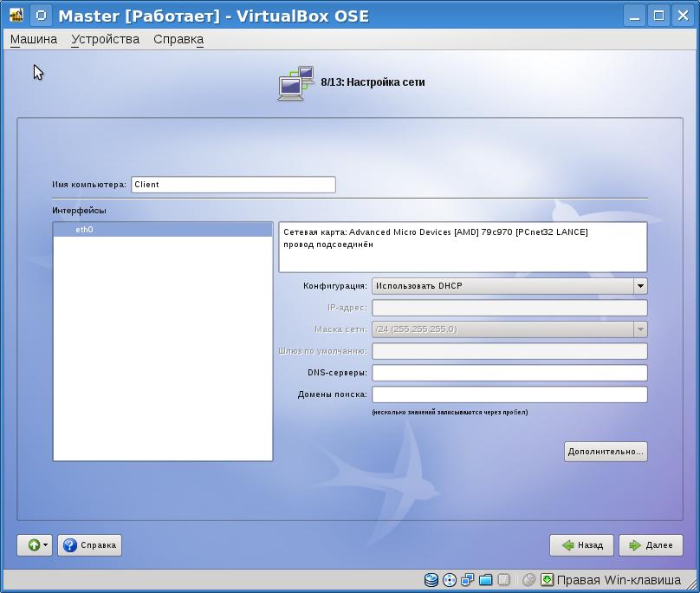Click the shared folders icon in status bar
Viewport: 700px width, 593px height.
[485, 580]
